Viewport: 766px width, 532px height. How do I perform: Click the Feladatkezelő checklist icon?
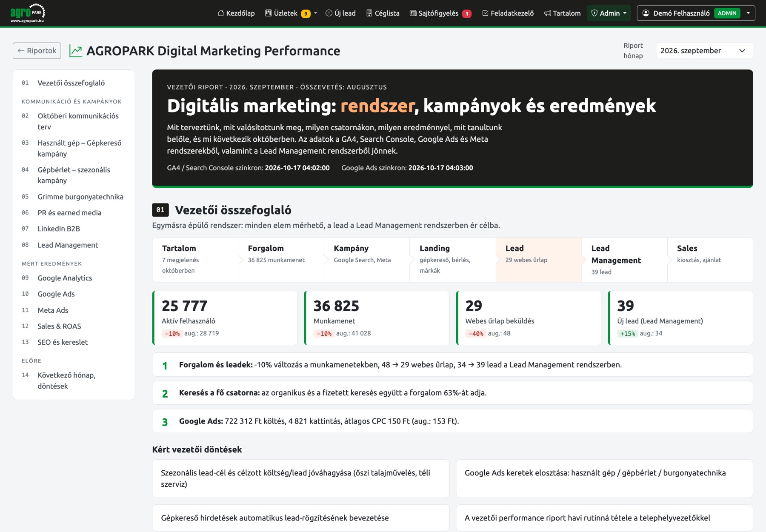coord(485,13)
